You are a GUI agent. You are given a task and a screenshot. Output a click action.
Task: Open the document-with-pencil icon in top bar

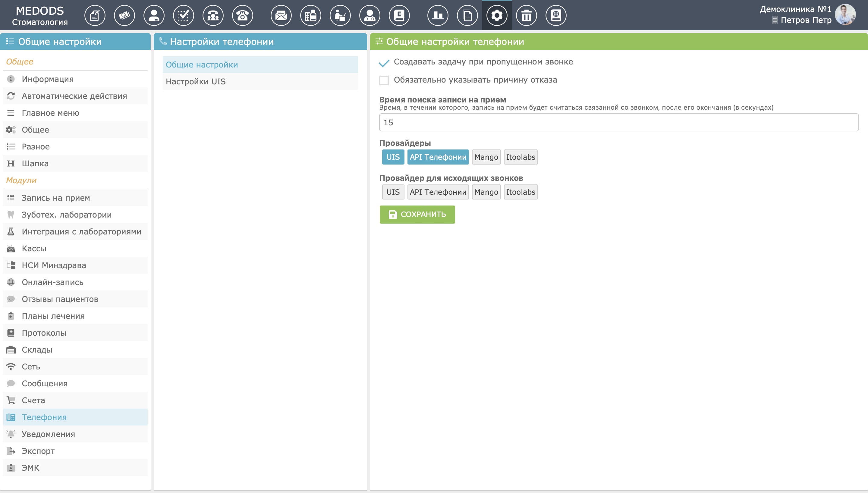(95, 15)
